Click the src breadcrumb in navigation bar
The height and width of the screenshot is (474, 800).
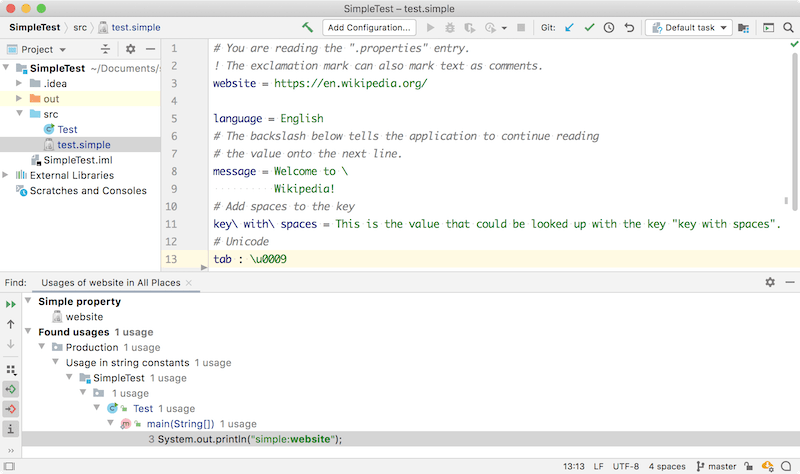[80, 28]
